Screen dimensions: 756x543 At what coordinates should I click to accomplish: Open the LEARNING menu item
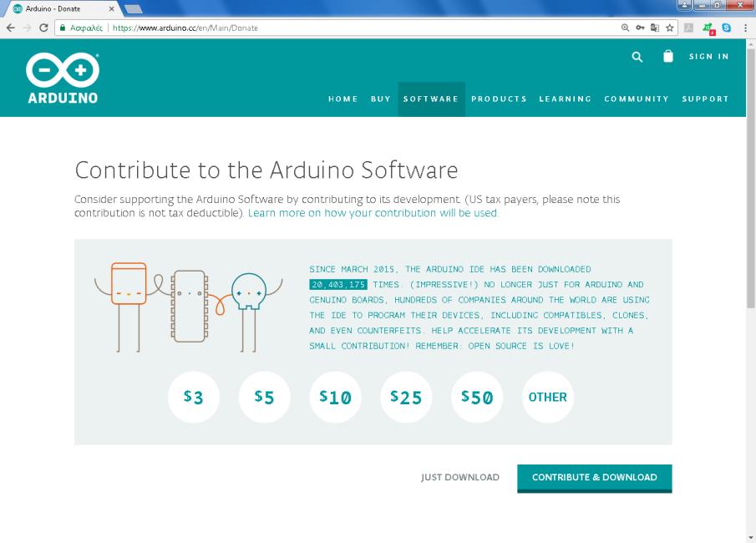565,99
